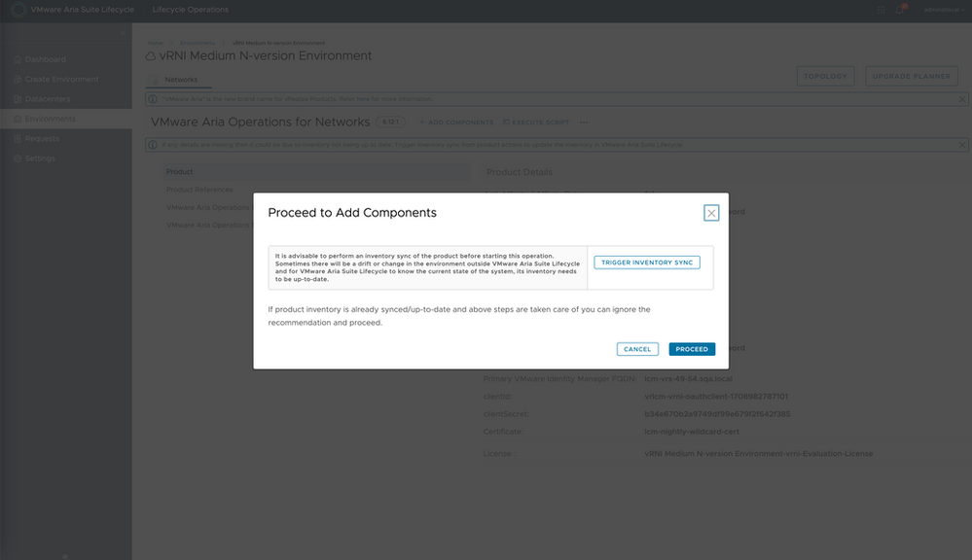The image size is (972, 560).
Task: Open the ellipsis more-actions menu
Action: click(584, 122)
